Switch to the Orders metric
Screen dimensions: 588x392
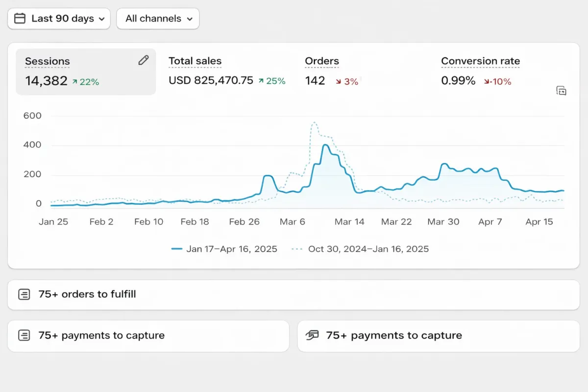[322, 61]
